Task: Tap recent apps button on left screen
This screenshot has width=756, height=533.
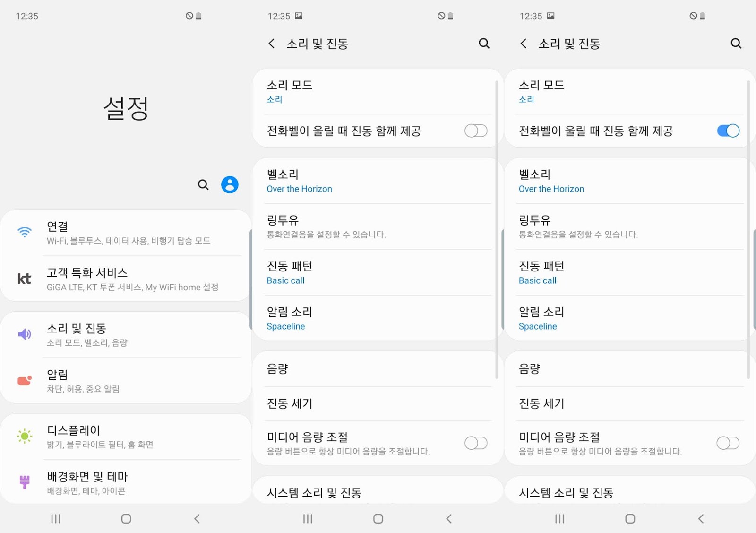Action: coord(56,519)
